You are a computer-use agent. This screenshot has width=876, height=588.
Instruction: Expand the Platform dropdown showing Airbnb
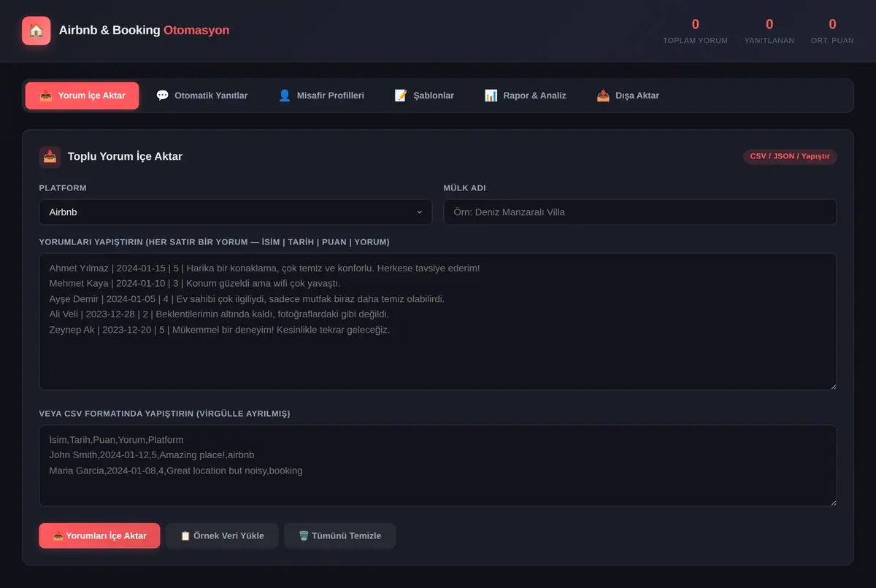point(236,212)
